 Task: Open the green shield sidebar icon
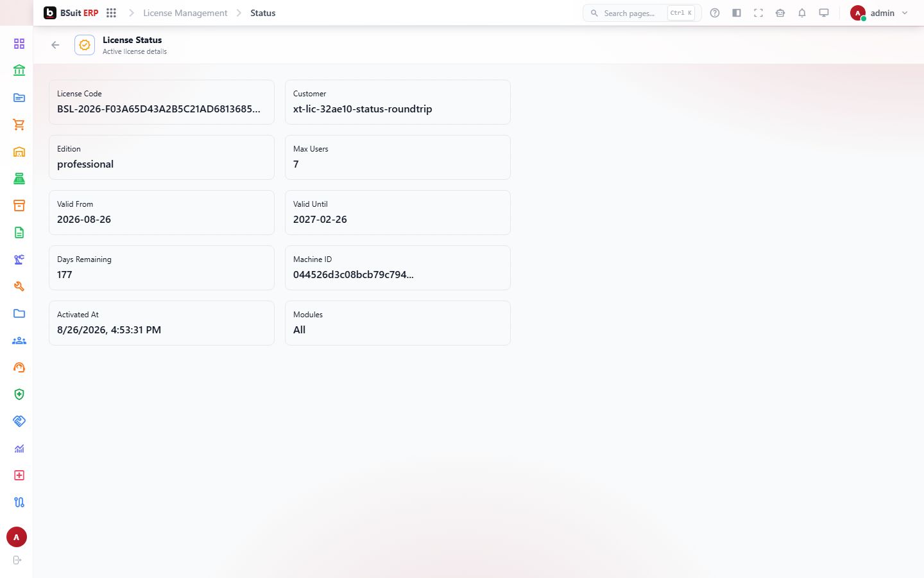(x=19, y=394)
